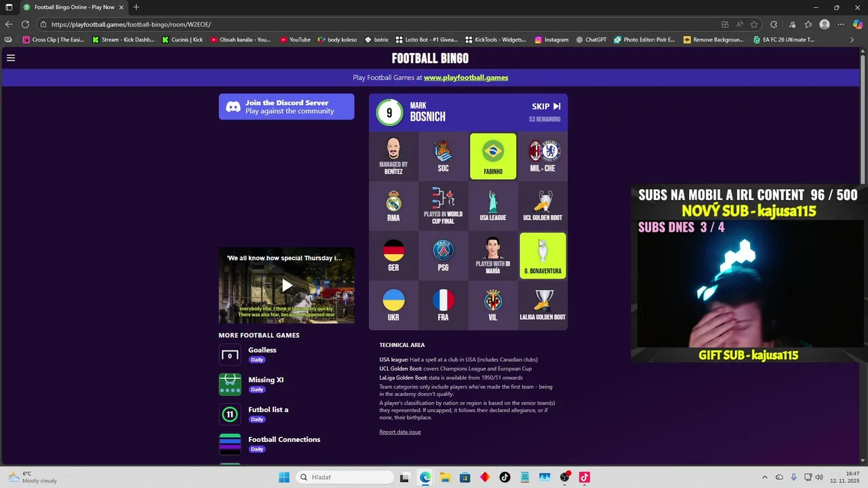
Task: Click the Missing XI pitch icon
Action: 230,384
